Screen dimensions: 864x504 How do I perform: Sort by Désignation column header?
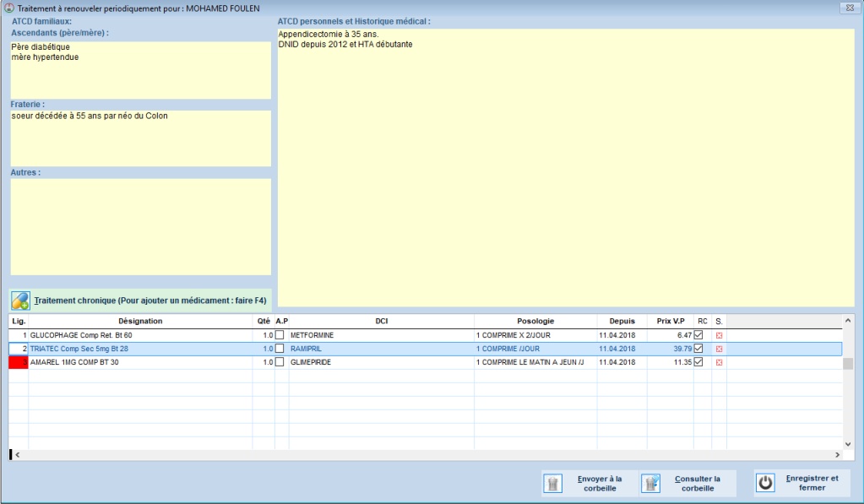tap(140, 321)
